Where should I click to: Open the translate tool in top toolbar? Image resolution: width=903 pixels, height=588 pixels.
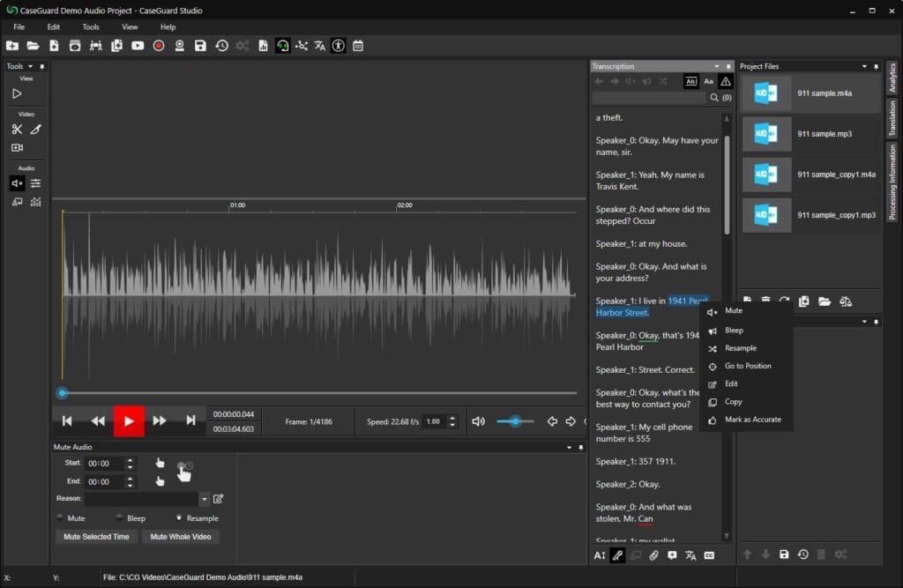(319, 46)
